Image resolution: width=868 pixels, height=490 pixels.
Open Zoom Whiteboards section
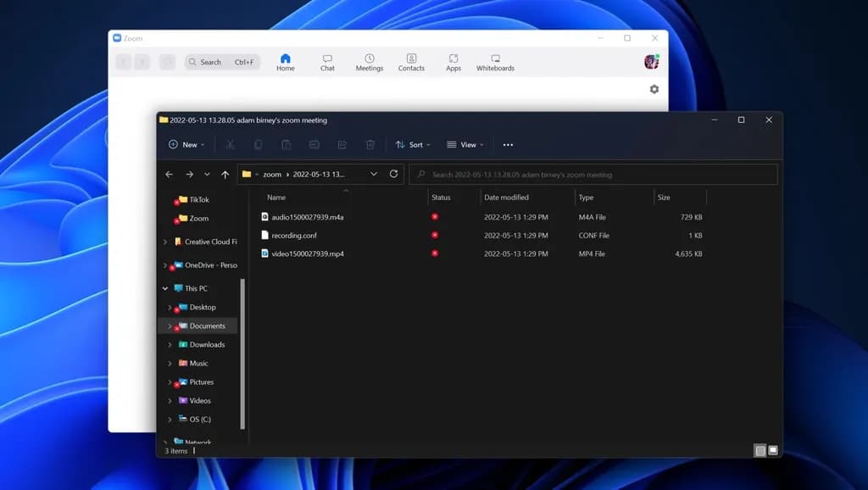[x=495, y=63]
